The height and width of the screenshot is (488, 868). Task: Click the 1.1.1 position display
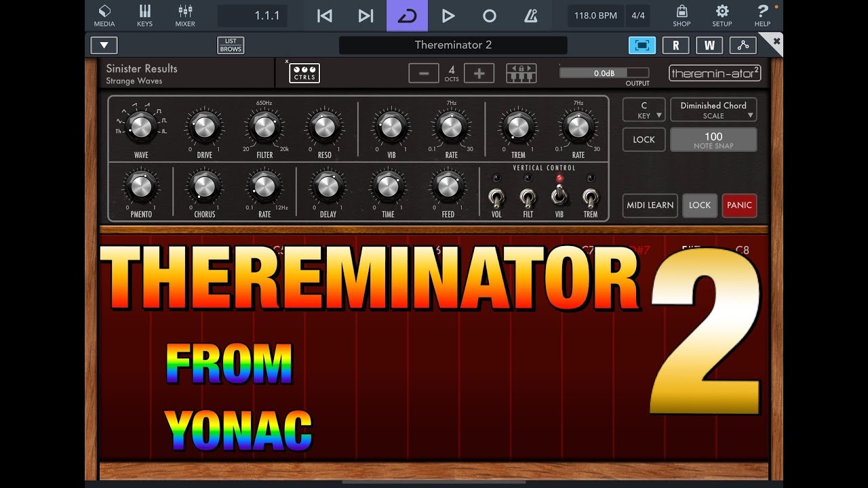click(x=252, y=16)
